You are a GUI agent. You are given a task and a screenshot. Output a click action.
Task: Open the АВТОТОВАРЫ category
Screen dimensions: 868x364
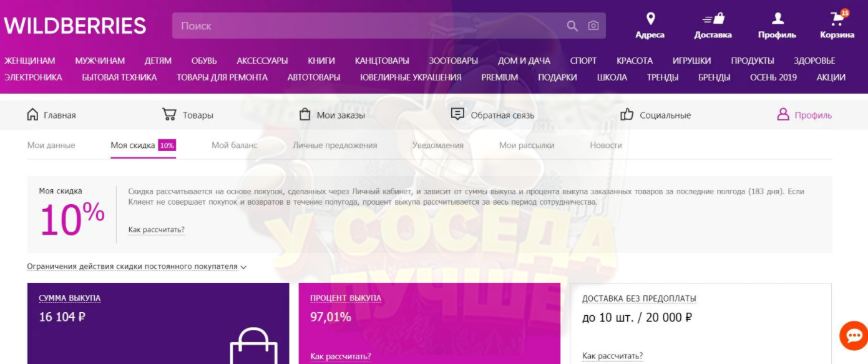314,77
